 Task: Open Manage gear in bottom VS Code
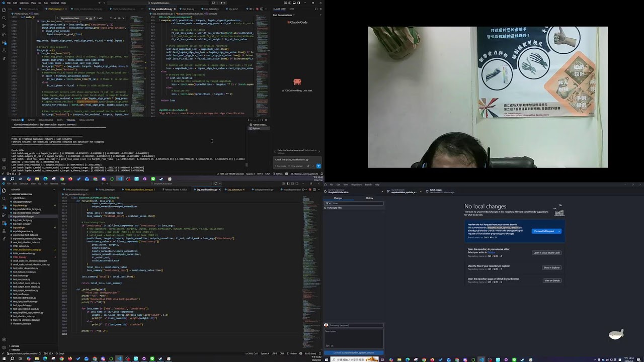4,347
